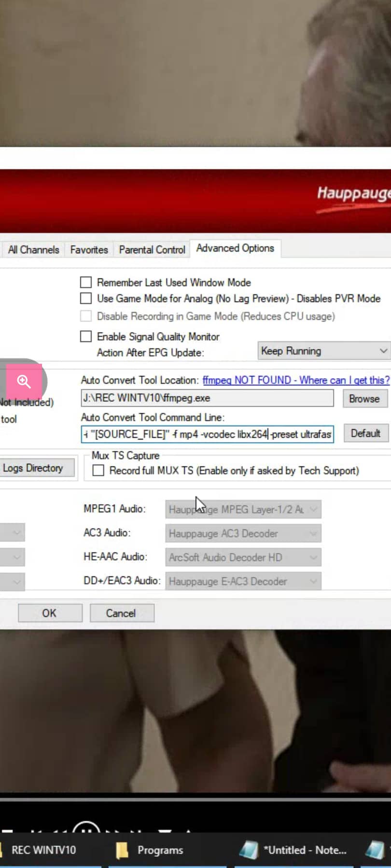391x868 pixels.
Task: Open the Programs folder in the taskbar
Action: [150, 850]
